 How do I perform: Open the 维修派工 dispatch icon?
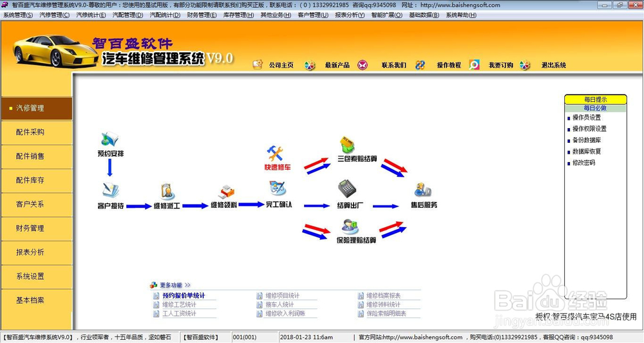point(167,192)
